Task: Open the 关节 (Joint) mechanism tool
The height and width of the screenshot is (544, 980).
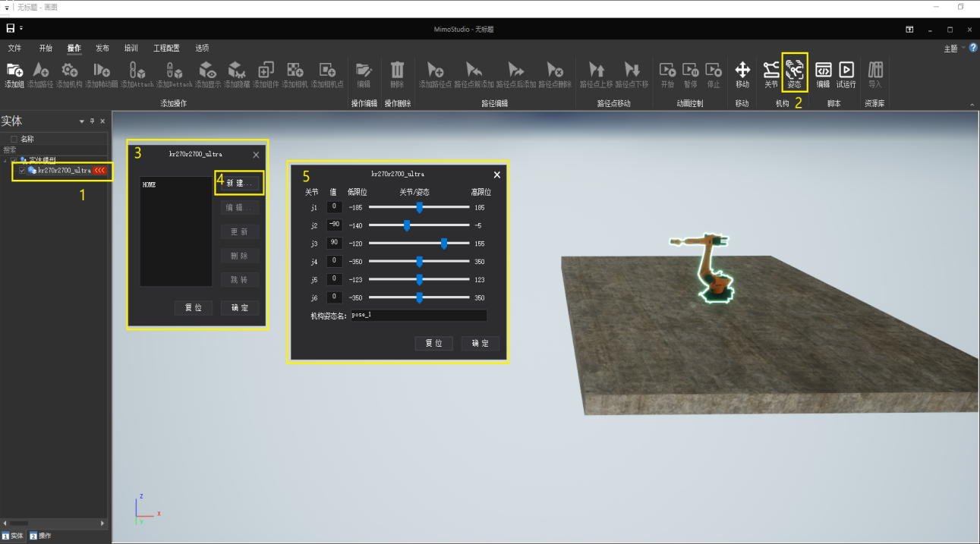Action: coord(771,71)
